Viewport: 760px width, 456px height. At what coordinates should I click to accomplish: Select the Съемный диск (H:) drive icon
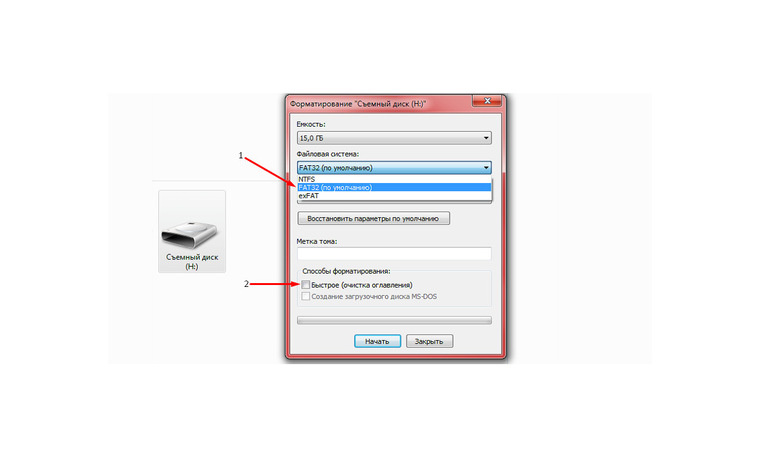pos(191,232)
